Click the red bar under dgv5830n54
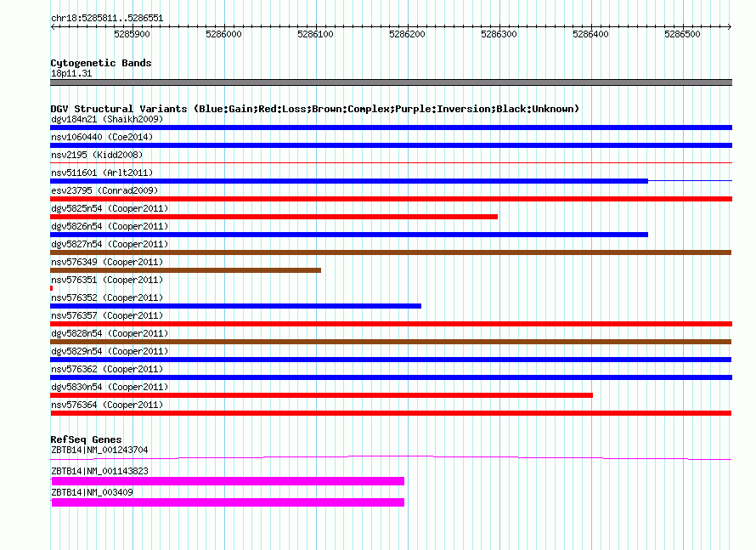Image resolution: width=756 pixels, height=550 pixels. (322, 395)
